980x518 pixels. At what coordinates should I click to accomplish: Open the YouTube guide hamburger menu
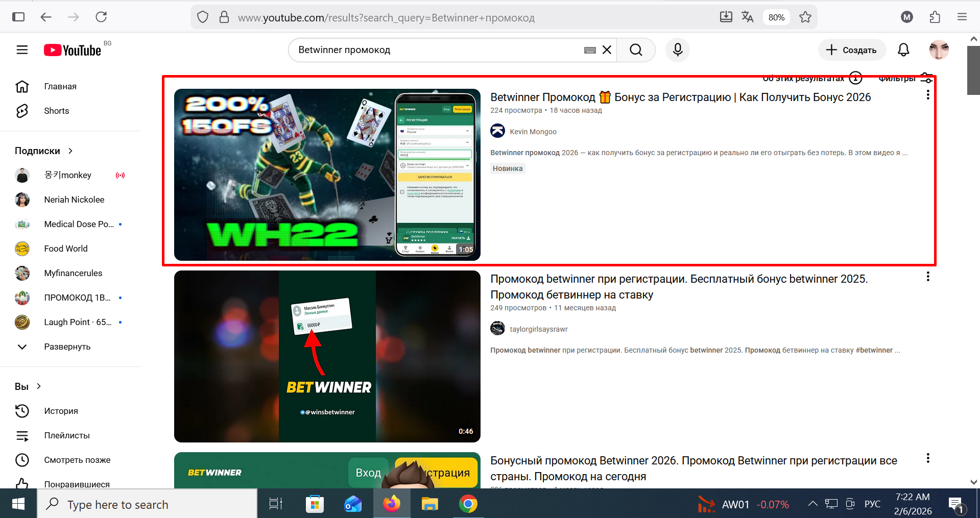click(22, 50)
